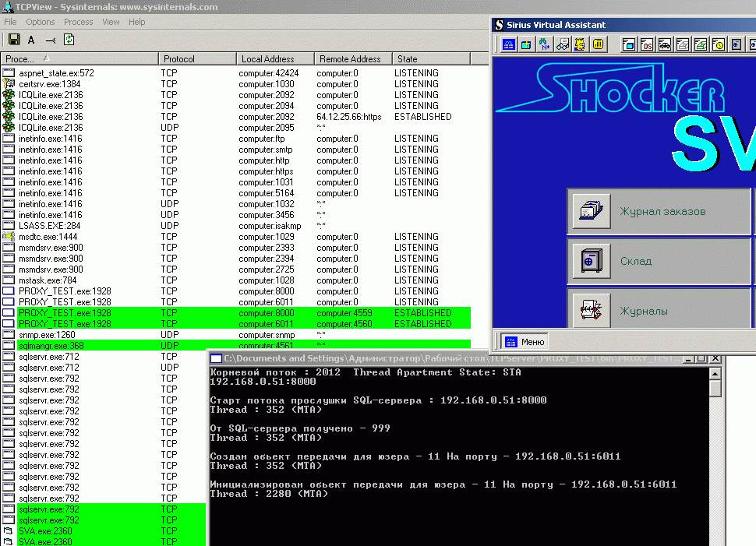Click the dollar coin list icon in Sirius toolbar
756x546 pixels.
[718, 45]
